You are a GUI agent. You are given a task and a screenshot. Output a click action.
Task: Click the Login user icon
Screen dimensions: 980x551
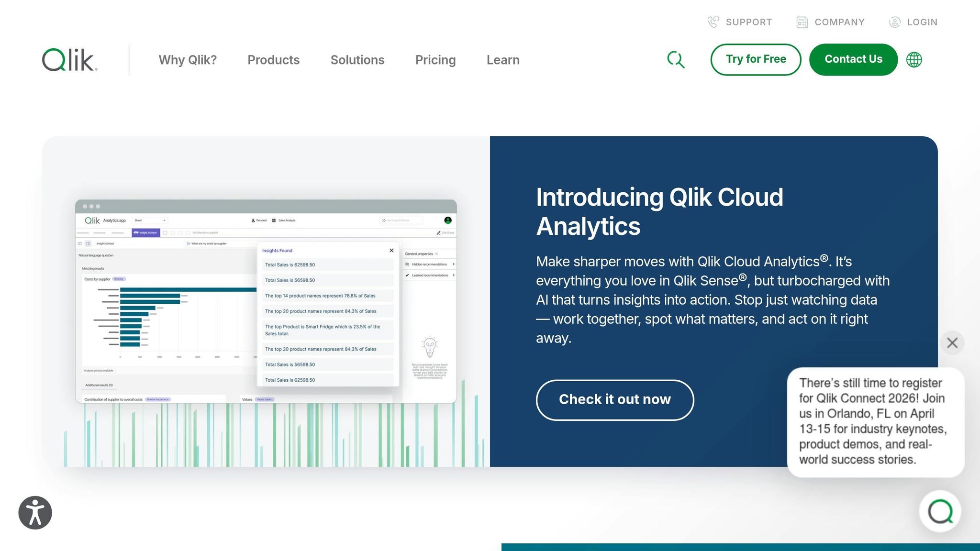pos(894,22)
